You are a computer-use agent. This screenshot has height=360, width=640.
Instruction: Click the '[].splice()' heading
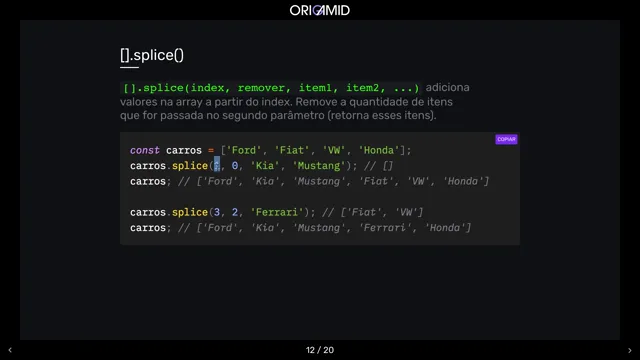(152, 55)
